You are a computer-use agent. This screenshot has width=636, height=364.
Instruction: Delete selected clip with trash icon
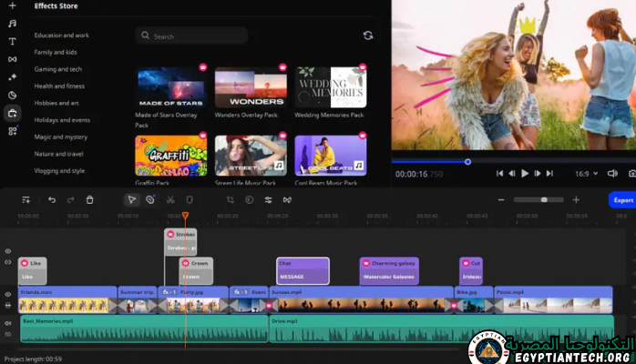point(89,199)
